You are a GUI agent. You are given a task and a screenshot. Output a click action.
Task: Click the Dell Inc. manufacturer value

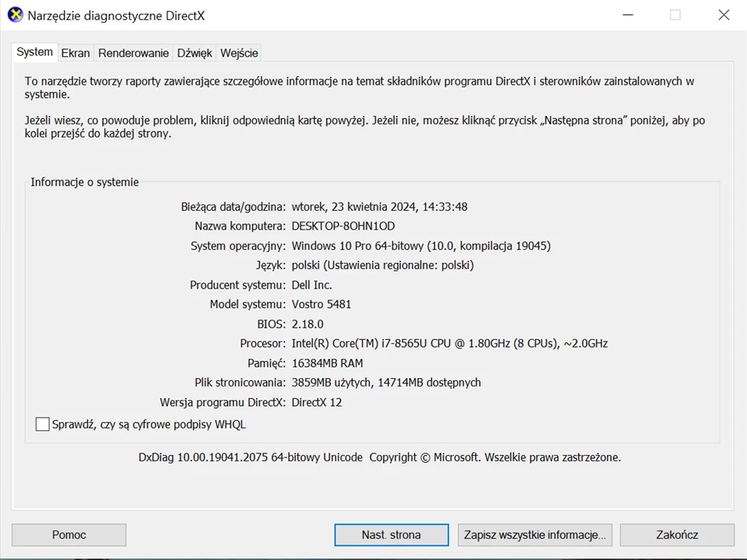[311, 285]
